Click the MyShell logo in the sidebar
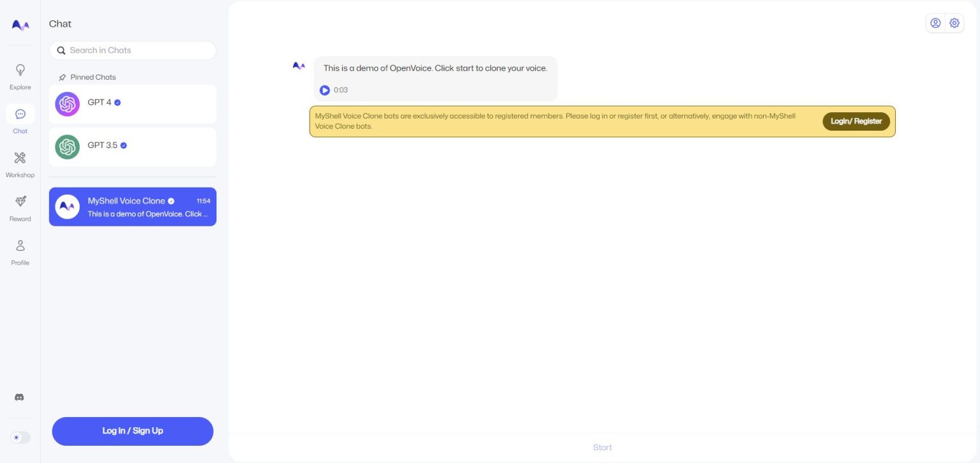Screen dimensions: 980x463 tap(20, 25)
